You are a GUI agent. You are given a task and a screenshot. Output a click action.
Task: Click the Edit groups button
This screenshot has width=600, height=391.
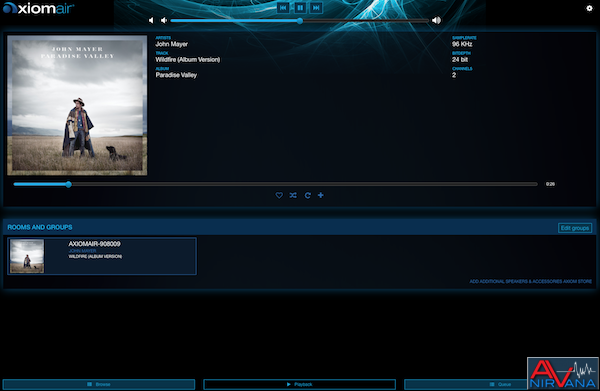[x=575, y=228]
